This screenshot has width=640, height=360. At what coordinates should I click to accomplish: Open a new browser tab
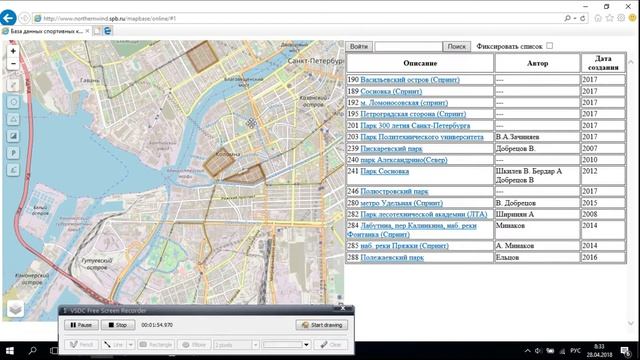pos(97,31)
